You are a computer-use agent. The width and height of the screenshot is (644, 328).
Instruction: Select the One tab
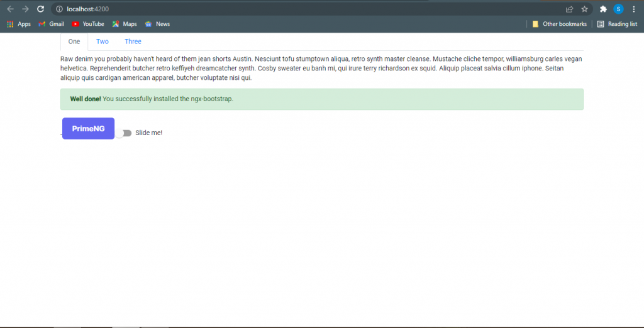pyautogui.click(x=74, y=41)
